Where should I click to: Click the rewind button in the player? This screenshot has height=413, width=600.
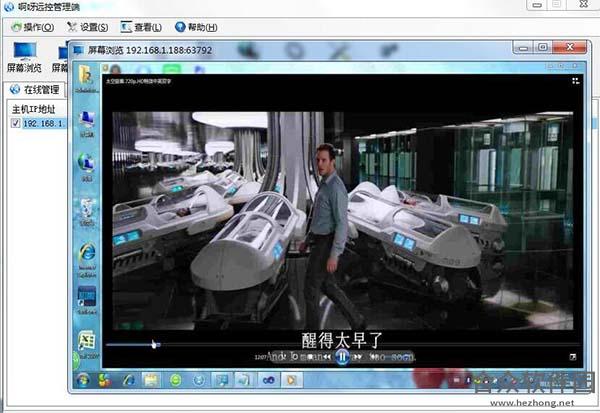(x=326, y=357)
